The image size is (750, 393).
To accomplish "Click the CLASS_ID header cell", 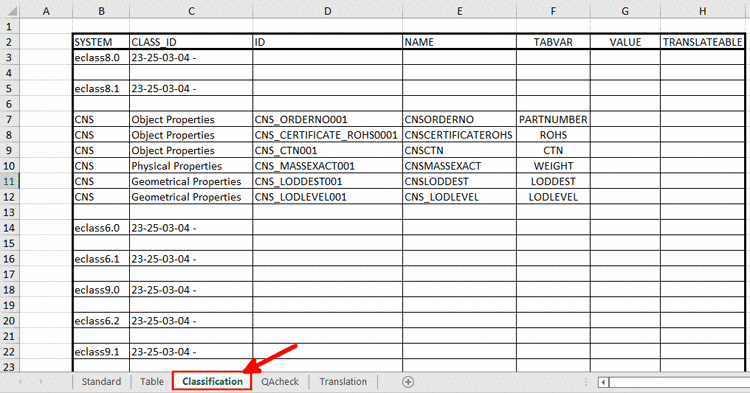I will 191,42.
